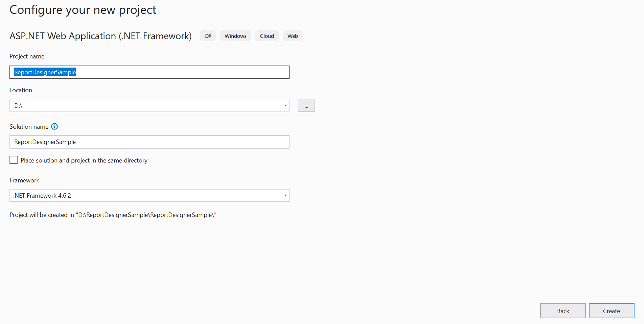Image resolution: width=644 pixels, height=324 pixels.
Task: Click the Solution name info icon
Action: 54,126
